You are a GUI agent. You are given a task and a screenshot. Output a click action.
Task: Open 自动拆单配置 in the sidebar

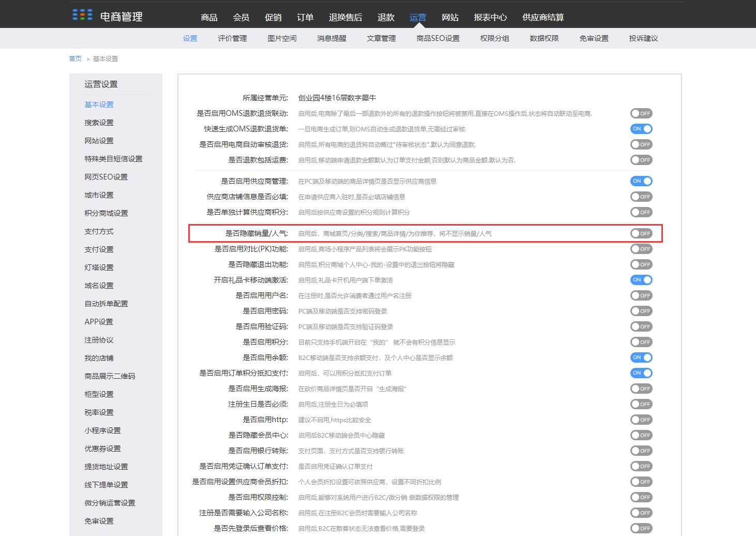(106, 304)
